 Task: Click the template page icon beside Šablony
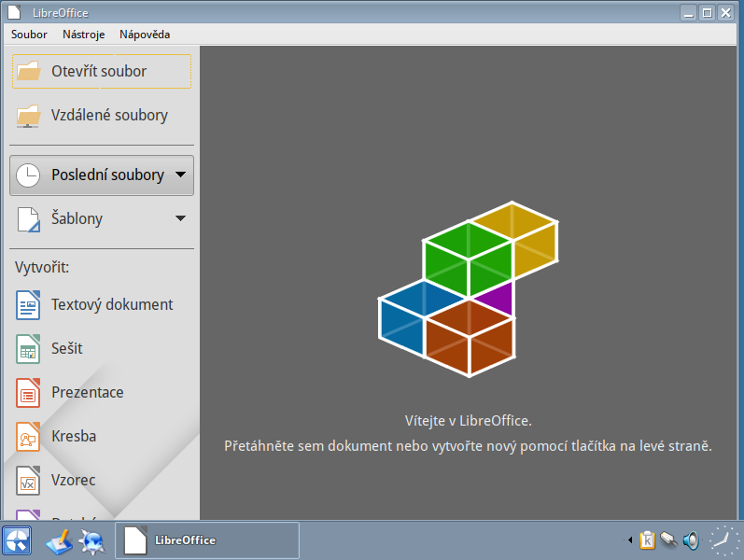coord(28,219)
